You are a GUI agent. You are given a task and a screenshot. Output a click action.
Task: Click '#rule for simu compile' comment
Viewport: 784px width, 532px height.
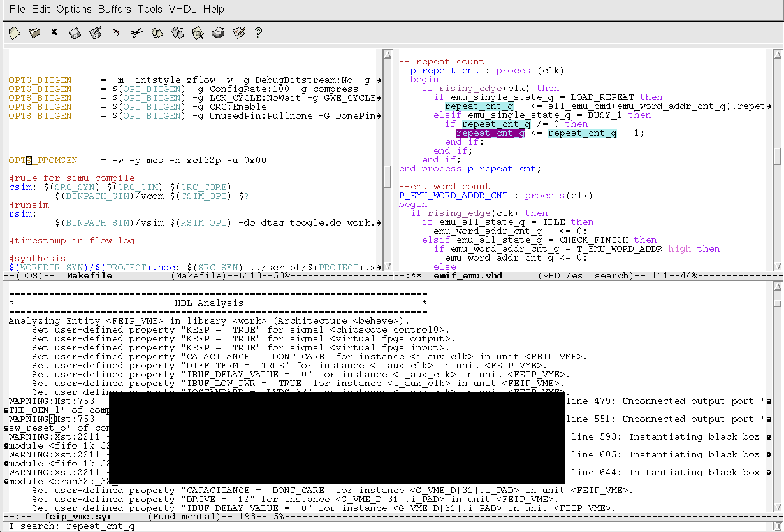point(72,178)
